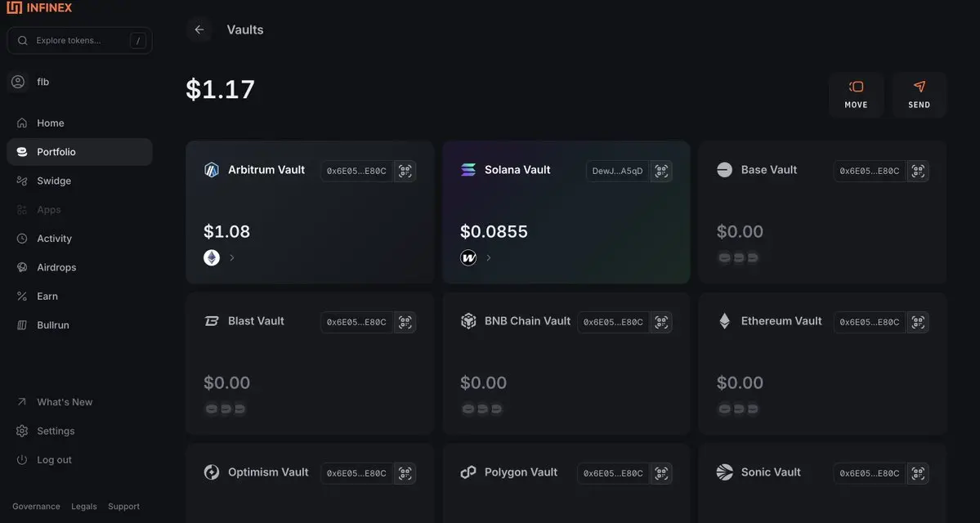
Task: Copy the Blast Vault address
Action: pos(356,323)
